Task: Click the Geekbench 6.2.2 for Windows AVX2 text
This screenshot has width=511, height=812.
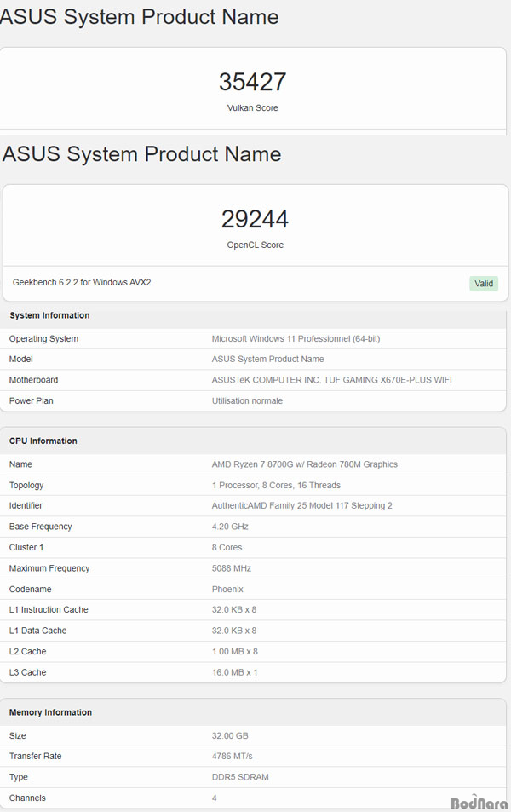Action: [x=82, y=282]
